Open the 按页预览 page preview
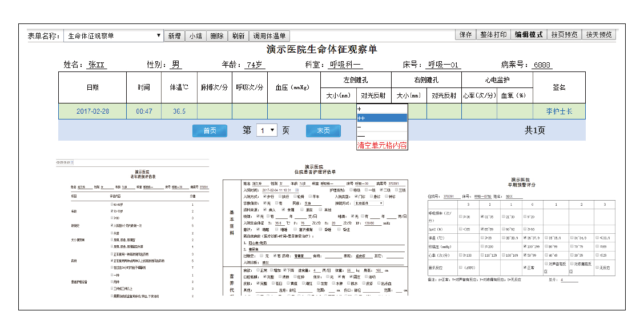The image size is (644, 327). [564, 34]
